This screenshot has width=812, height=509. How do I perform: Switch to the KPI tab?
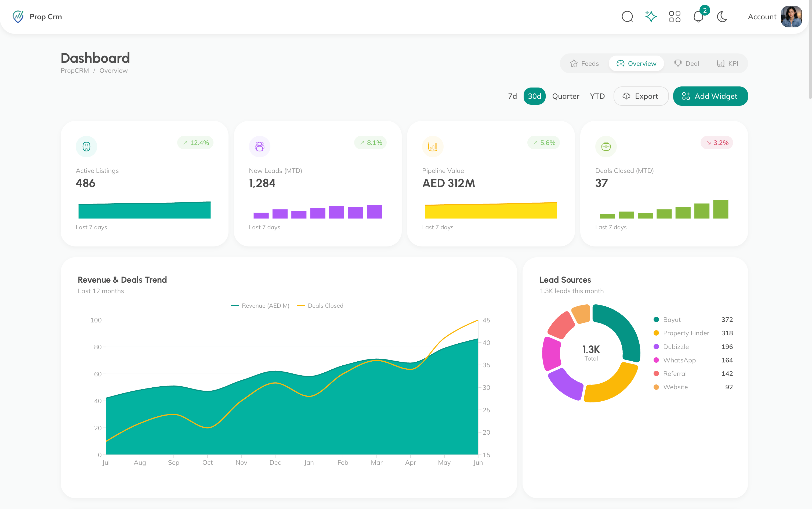pyautogui.click(x=728, y=63)
